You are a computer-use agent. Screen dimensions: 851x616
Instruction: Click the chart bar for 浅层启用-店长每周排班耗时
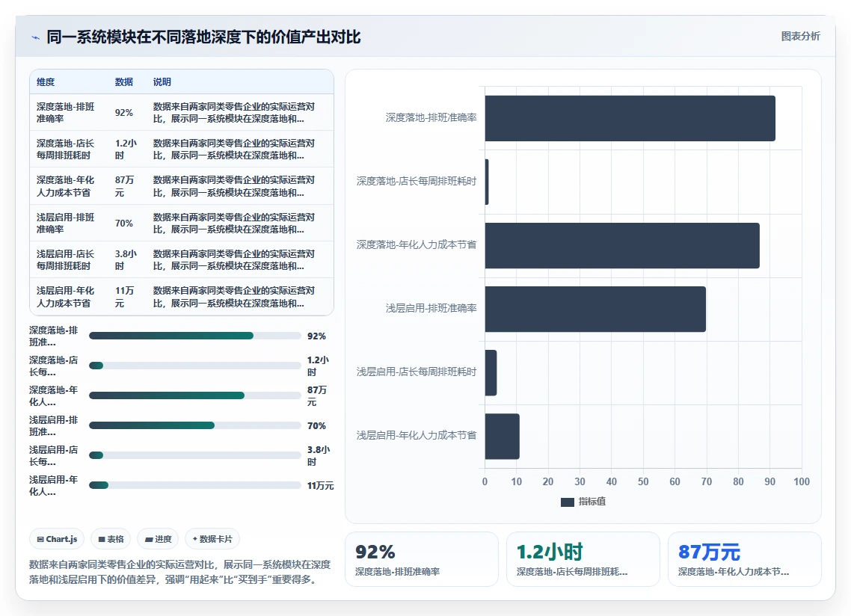[x=491, y=373]
